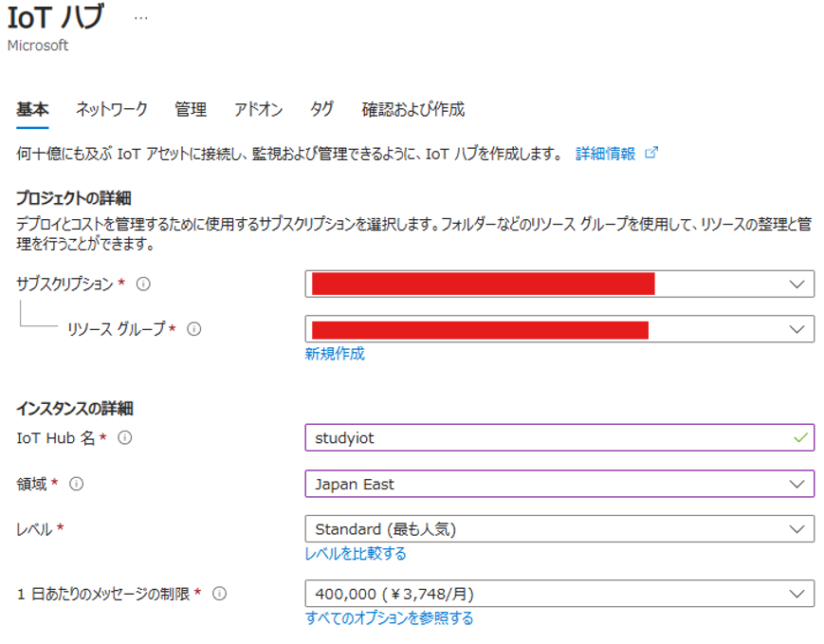Click the プロジェクトの詳細 heading

(74, 198)
